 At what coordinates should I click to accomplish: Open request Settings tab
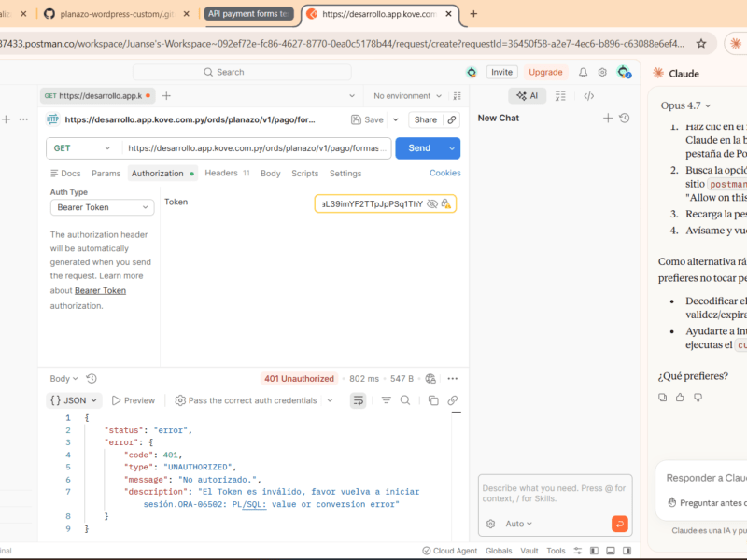345,174
